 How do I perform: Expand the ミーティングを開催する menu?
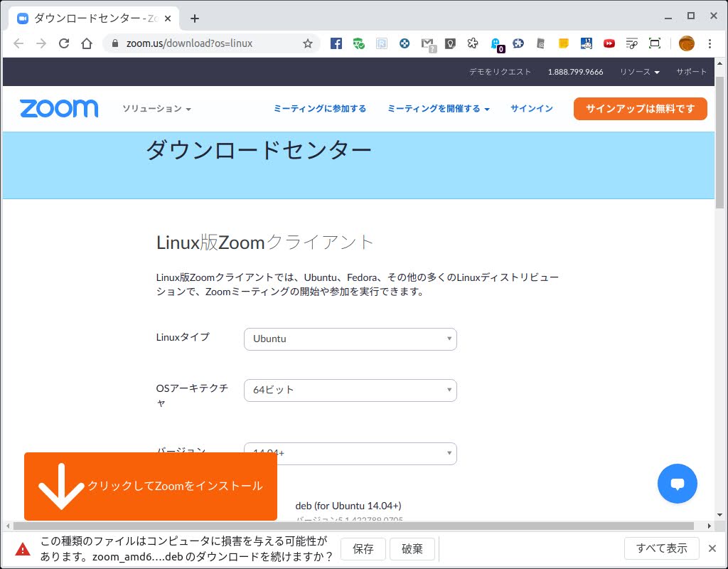(438, 109)
